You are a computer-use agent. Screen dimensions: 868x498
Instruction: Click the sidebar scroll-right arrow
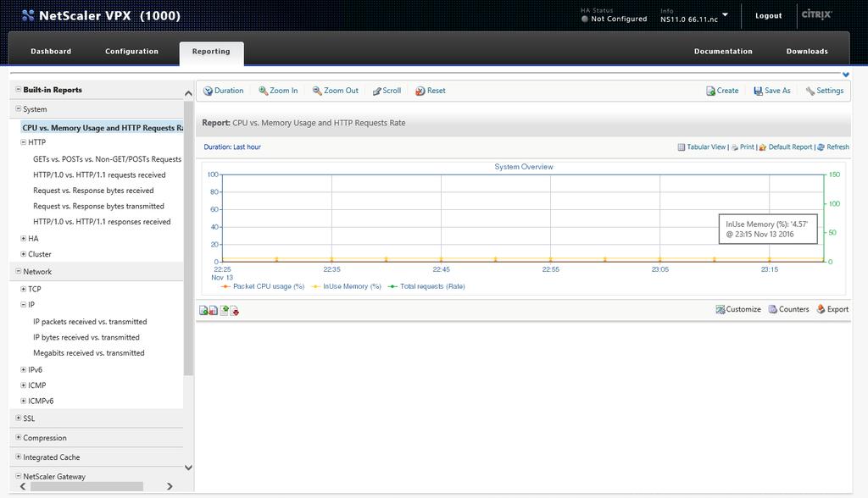pyautogui.click(x=170, y=486)
